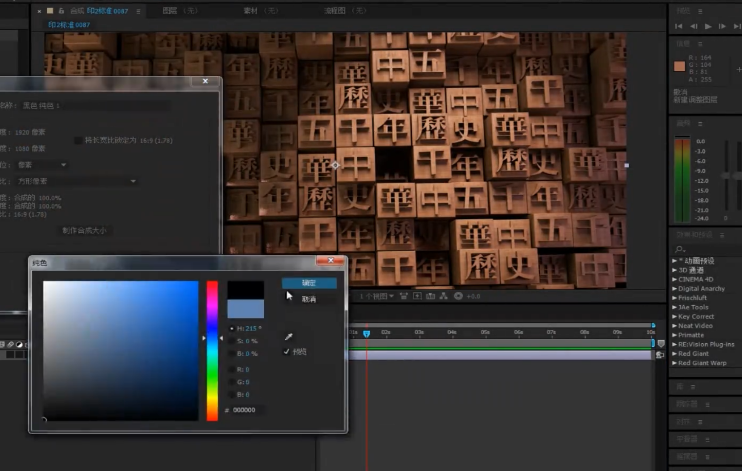The width and height of the screenshot is (742, 471).
Task: Enable lock aspect ratio 16:9 checkbox
Action: (78, 140)
